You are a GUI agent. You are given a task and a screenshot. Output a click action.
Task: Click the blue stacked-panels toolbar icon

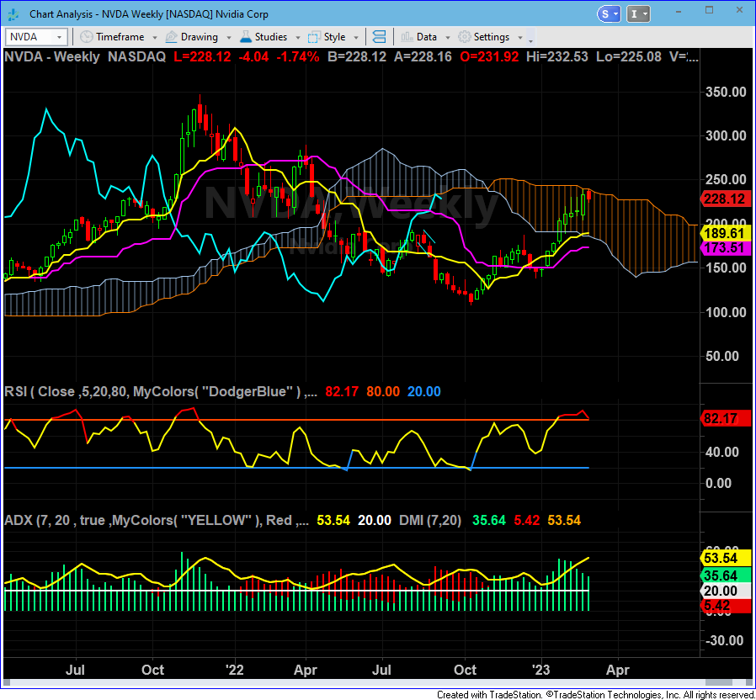click(379, 37)
